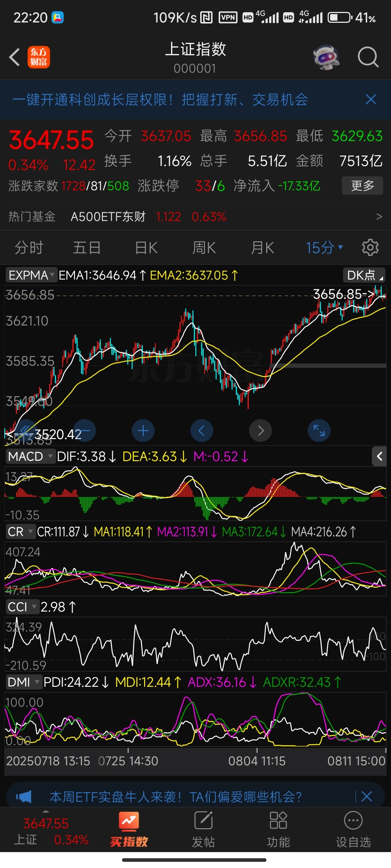Tap the NFC status icon

coord(206,17)
